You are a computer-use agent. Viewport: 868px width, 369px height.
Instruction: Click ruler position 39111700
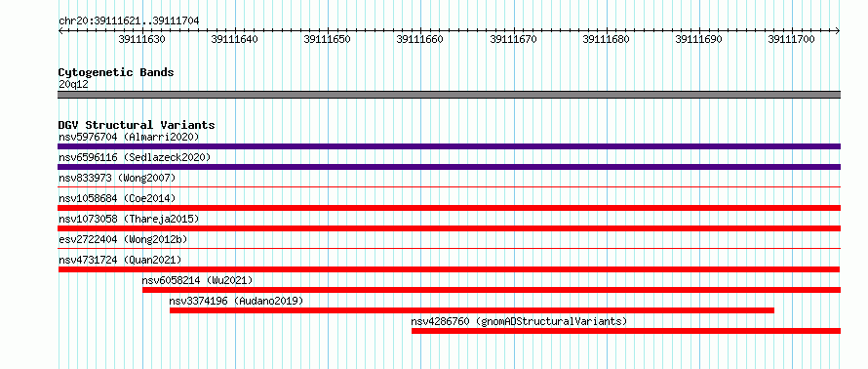(791, 39)
